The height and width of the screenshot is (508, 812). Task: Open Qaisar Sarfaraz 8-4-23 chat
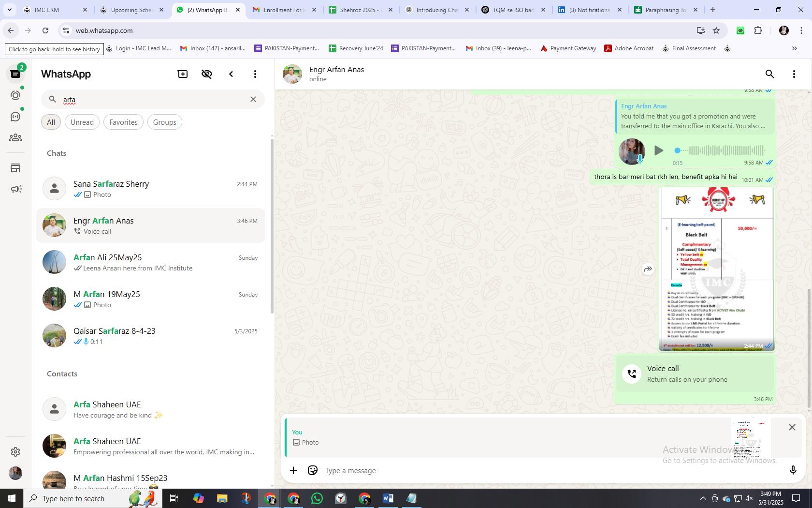click(x=150, y=336)
